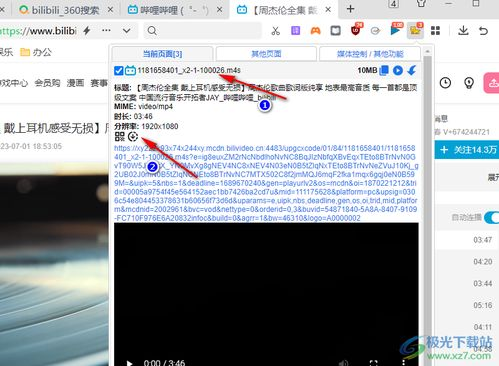Mute the preview video volume icon
The image size is (499, 366).
pos(343,363)
